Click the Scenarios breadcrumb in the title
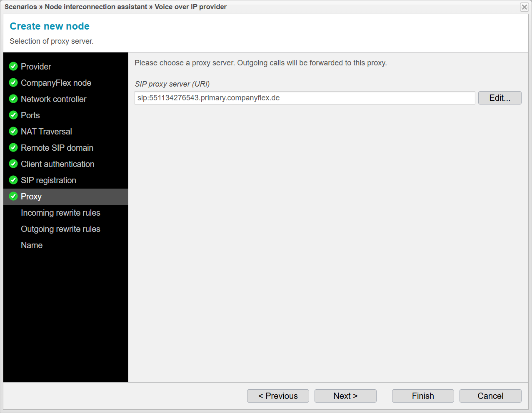The image size is (532, 413). click(x=21, y=7)
